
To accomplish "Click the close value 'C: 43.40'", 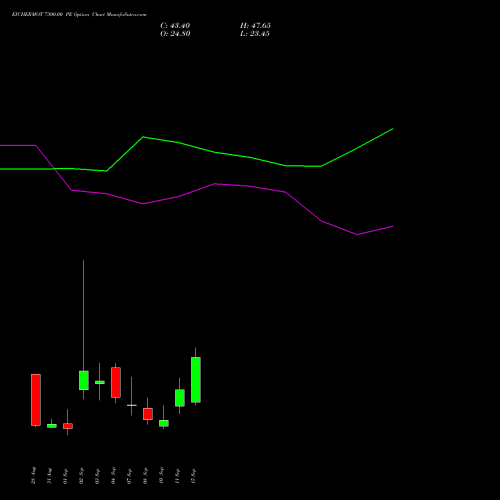I will 175,26.
